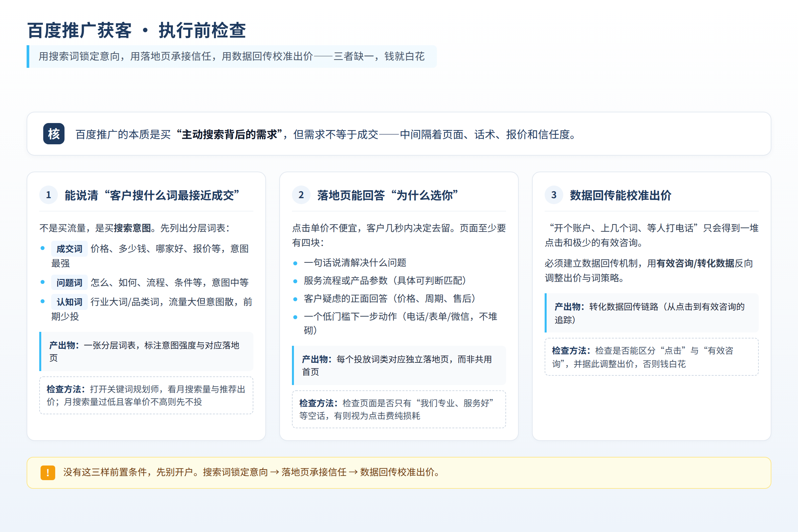Click the subtitle starting 用搜索词锁定意向
The height and width of the screenshot is (532, 798).
click(231, 56)
